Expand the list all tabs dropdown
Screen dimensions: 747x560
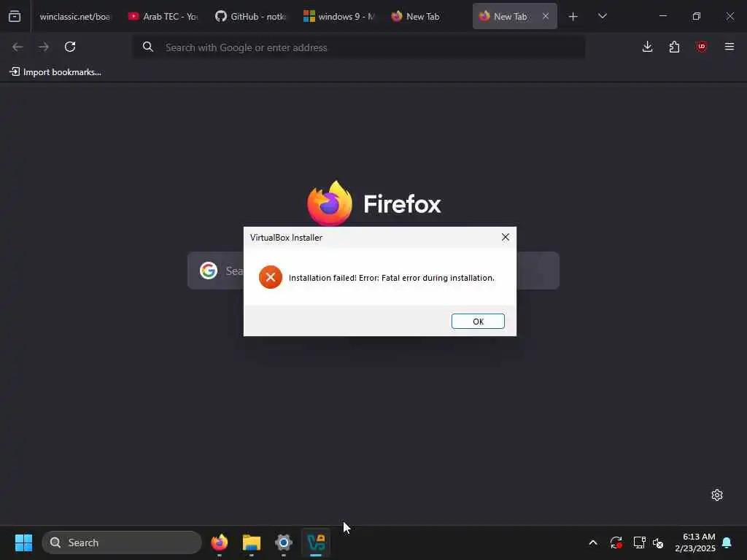(x=602, y=16)
